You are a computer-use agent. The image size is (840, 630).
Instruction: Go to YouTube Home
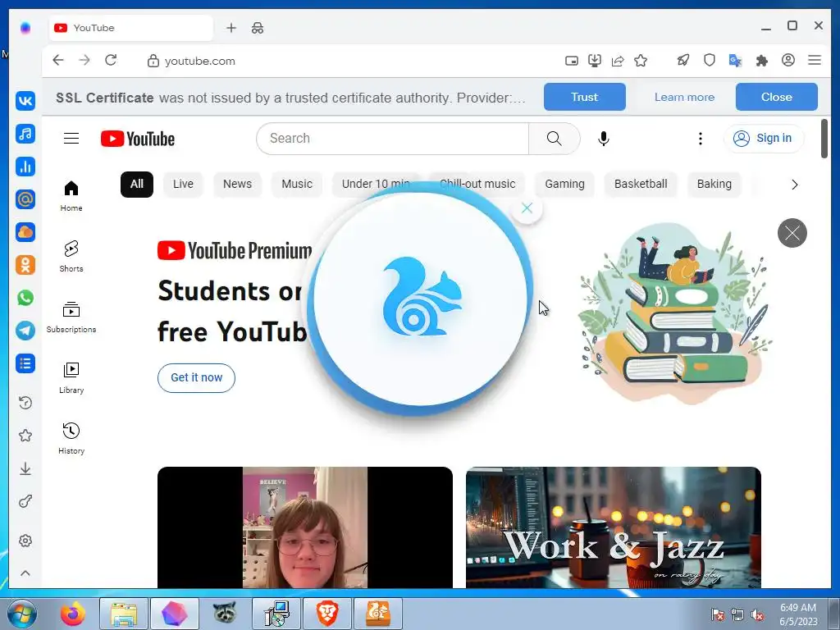[71, 195]
